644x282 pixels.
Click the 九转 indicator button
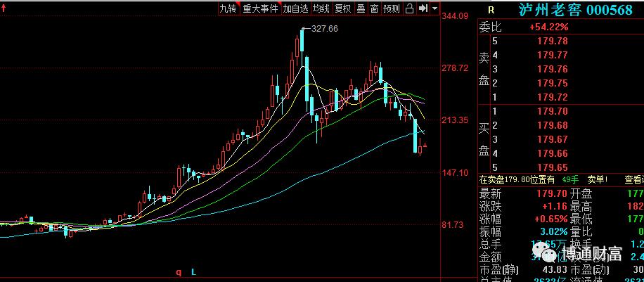pos(228,8)
